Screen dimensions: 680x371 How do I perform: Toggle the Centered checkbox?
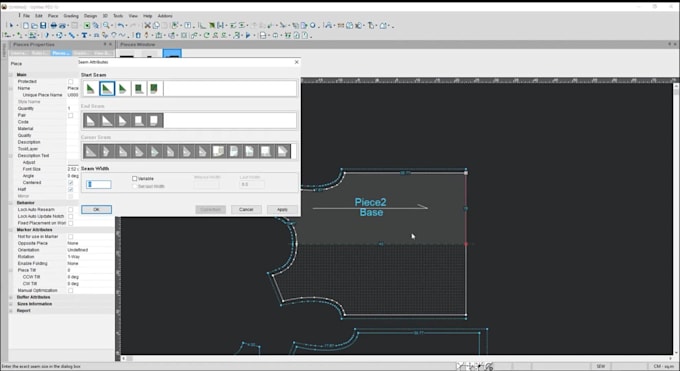coord(70,183)
